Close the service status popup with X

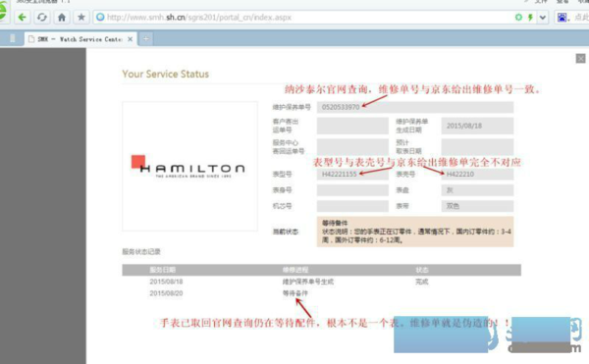(x=581, y=58)
